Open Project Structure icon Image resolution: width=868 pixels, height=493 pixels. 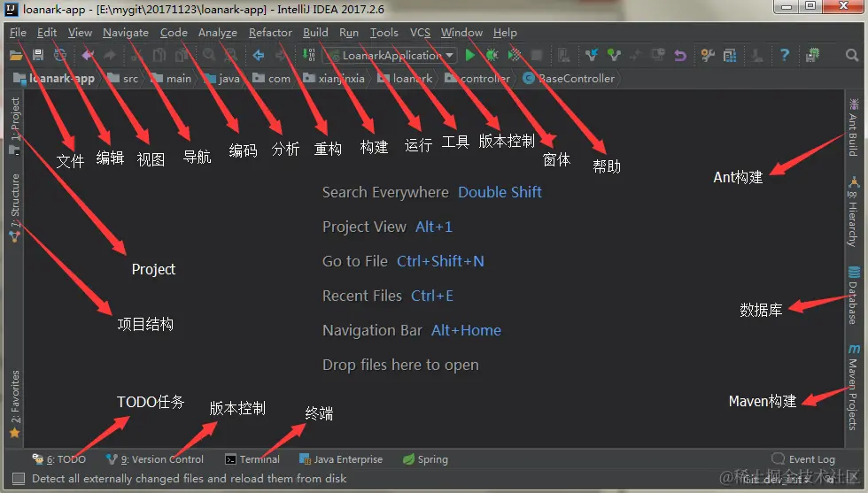tap(730, 55)
